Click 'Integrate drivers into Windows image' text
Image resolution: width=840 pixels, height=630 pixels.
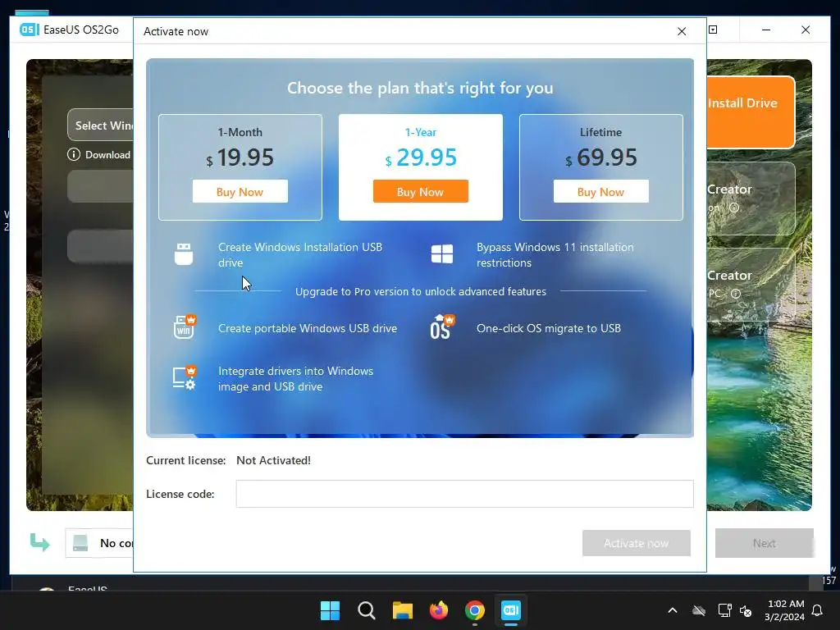(295, 379)
